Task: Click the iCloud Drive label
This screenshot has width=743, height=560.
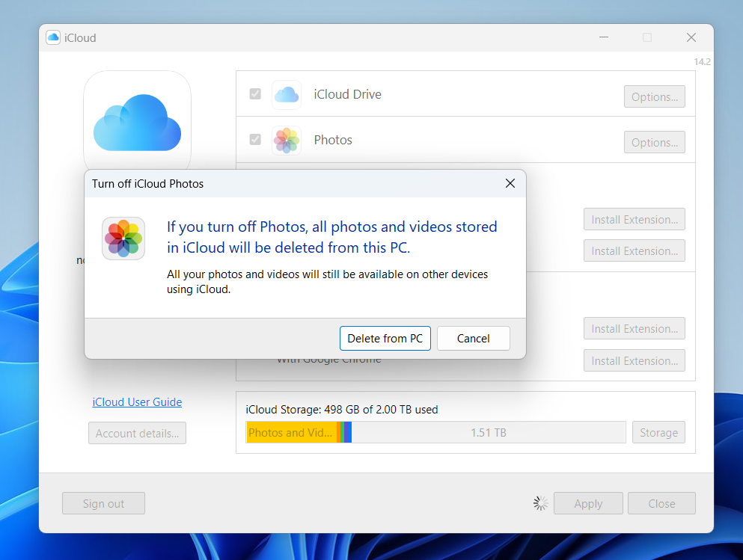Action: tap(347, 94)
